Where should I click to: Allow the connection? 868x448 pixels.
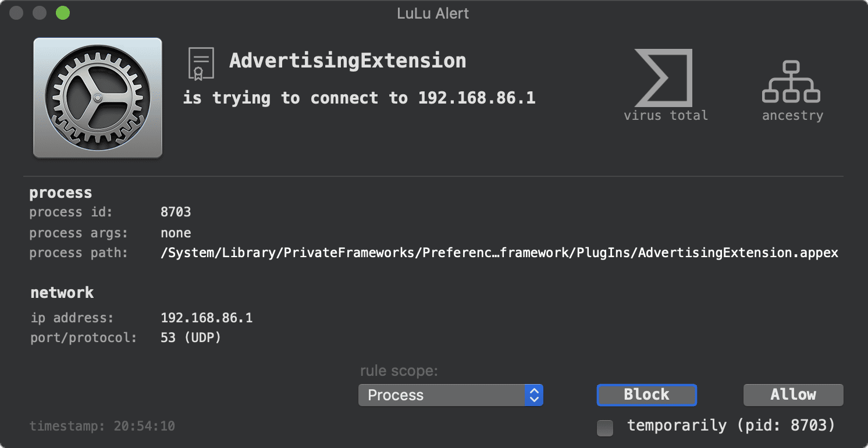click(x=793, y=394)
